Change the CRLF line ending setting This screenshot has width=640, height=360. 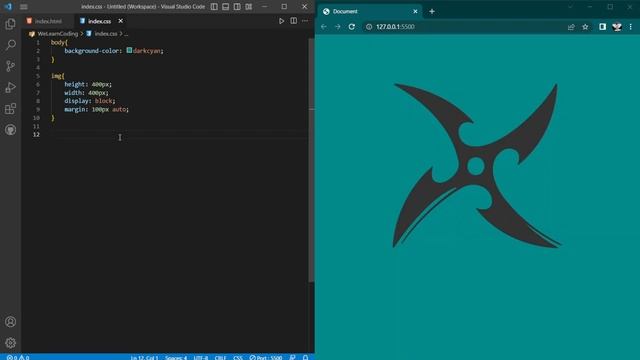tap(220, 357)
